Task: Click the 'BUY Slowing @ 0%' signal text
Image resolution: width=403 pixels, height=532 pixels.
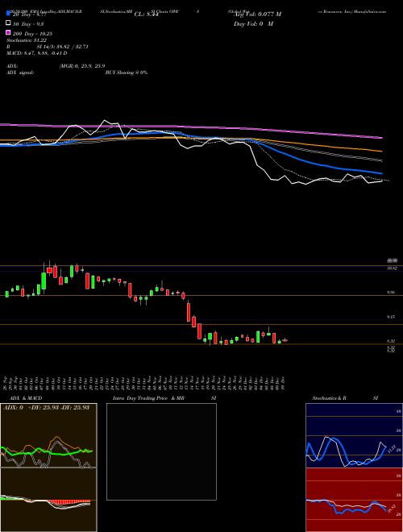Action: click(x=127, y=73)
